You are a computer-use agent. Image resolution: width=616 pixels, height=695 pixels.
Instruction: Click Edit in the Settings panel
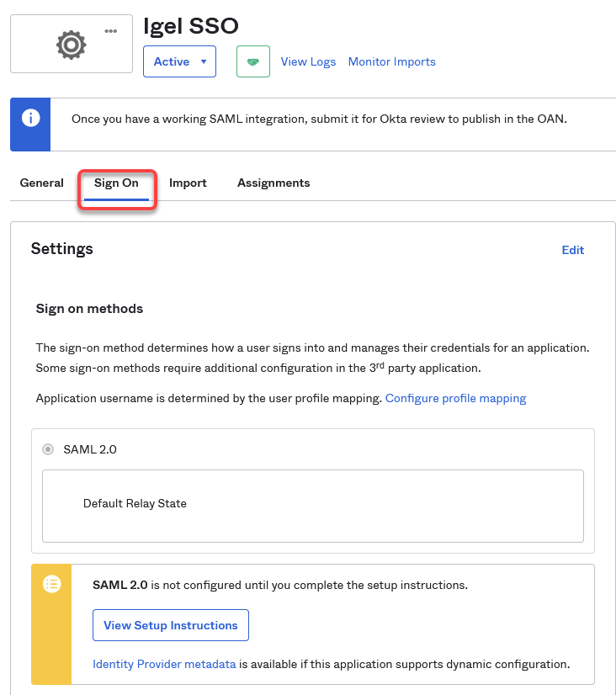[572, 250]
